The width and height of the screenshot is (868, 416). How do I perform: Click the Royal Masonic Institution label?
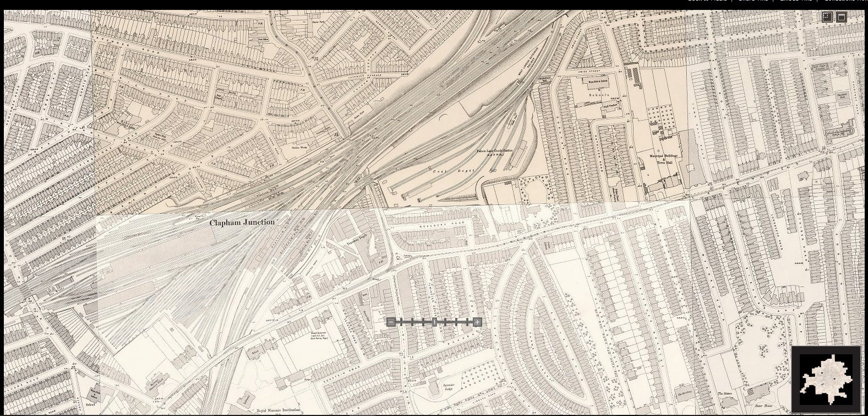(x=279, y=410)
